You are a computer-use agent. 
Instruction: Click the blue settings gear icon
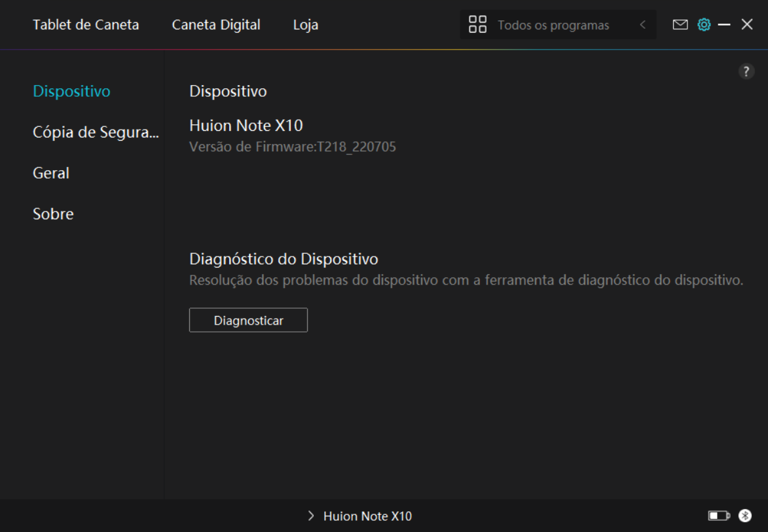[x=704, y=25]
